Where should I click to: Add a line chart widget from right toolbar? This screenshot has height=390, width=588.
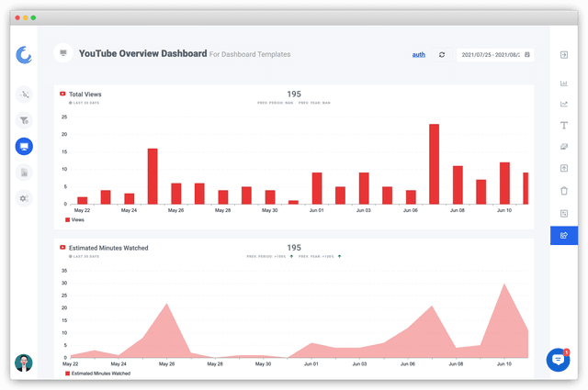coord(564,104)
